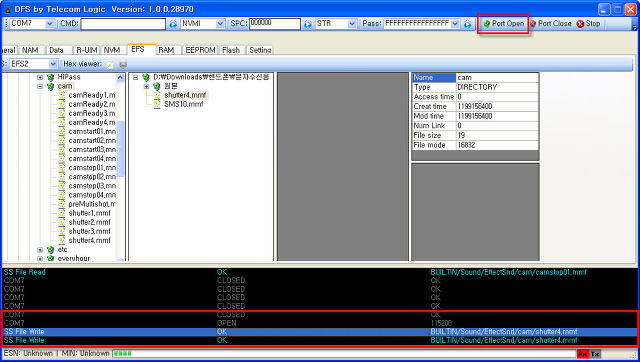Switch to the NVM tab
The width and height of the screenshot is (640, 362).
pos(112,50)
